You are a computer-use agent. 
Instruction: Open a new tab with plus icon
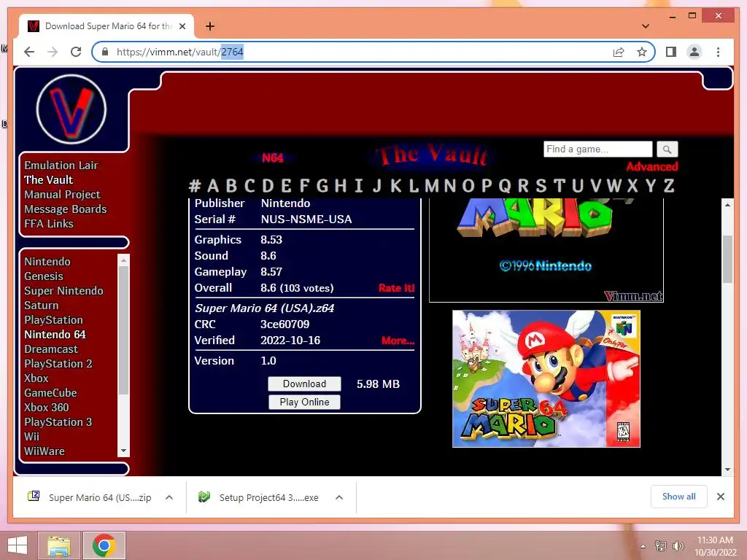click(x=209, y=26)
